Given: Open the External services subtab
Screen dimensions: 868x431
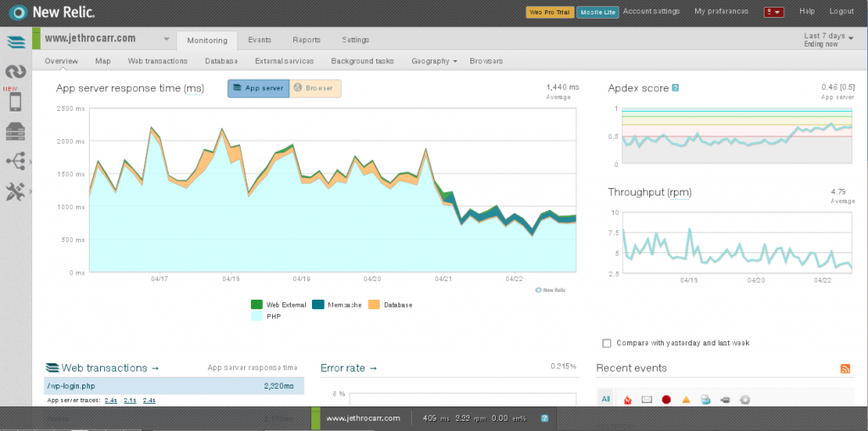Looking at the screenshot, I should pyautogui.click(x=284, y=62).
